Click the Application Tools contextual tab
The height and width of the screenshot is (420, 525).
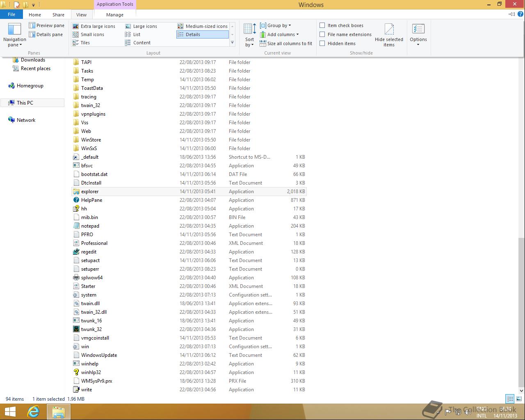[115, 5]
